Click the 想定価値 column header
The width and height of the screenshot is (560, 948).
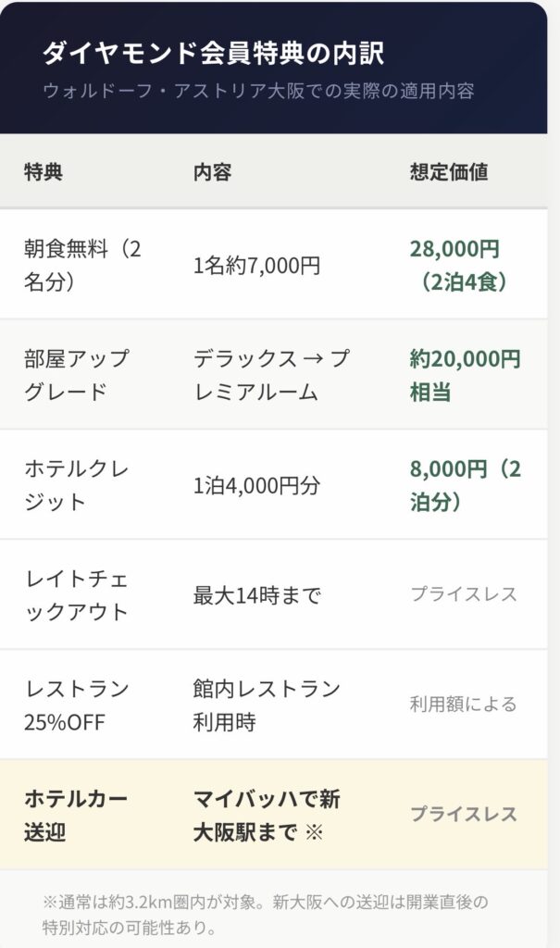coord(449,172)
